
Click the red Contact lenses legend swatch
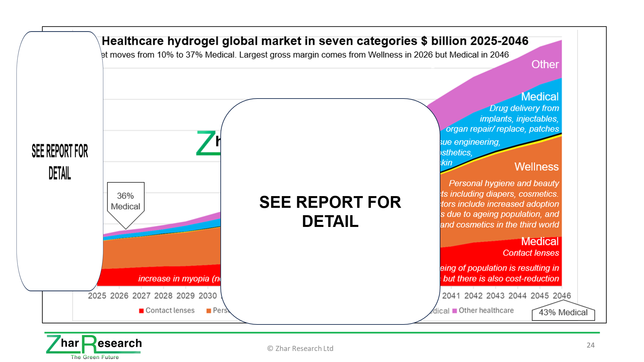142,311
